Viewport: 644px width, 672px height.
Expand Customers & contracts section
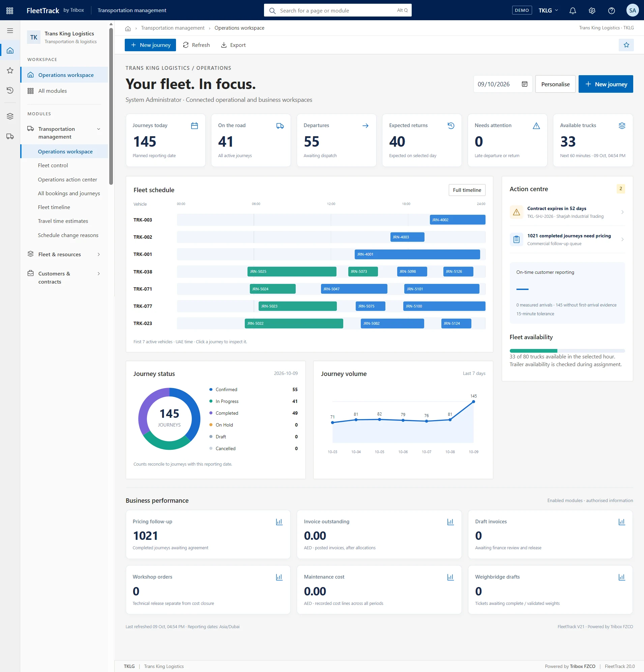click(99, 273)
